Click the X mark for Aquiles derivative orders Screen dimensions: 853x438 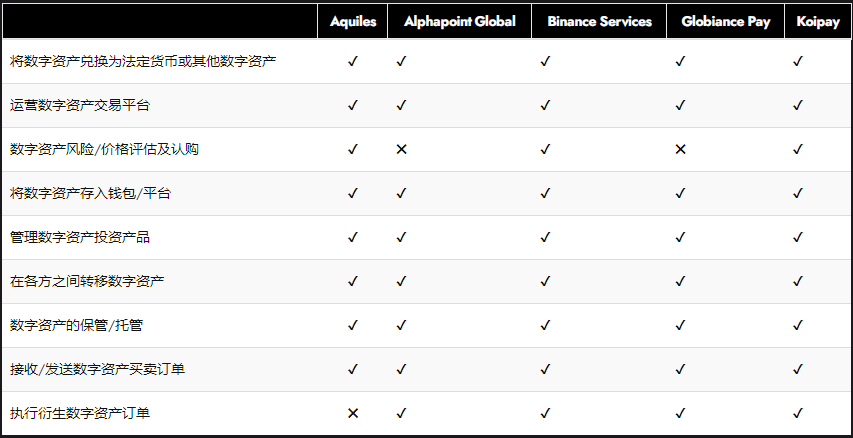tap(353, 414)
